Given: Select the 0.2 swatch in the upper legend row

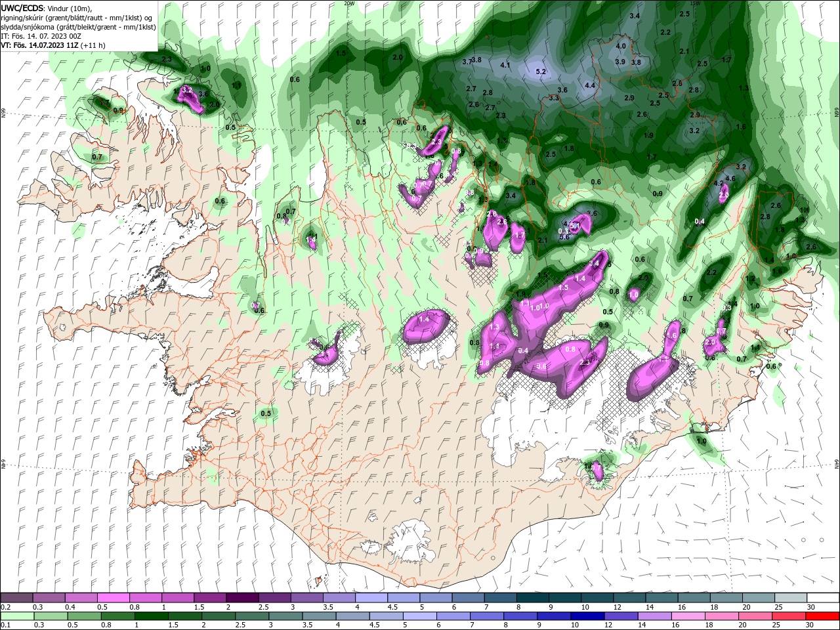Looking at the screenshot, I should click(x=16, y=597).
